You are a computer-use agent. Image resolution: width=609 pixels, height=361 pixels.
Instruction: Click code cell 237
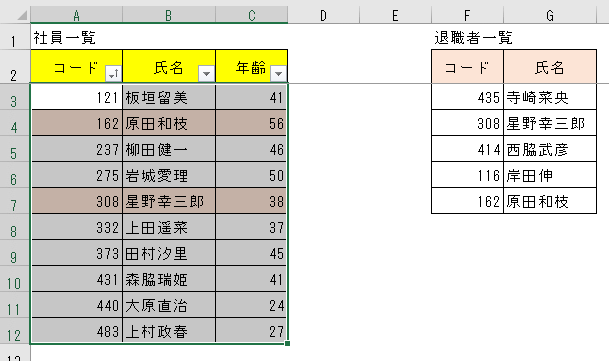[x=77, y=149]
